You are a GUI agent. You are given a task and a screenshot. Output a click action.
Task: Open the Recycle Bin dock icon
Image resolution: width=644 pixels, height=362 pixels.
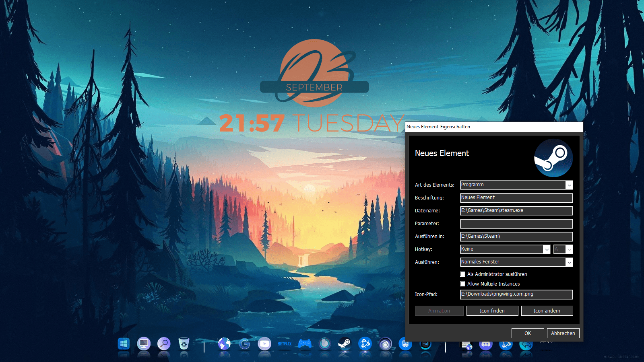(184, 343)
